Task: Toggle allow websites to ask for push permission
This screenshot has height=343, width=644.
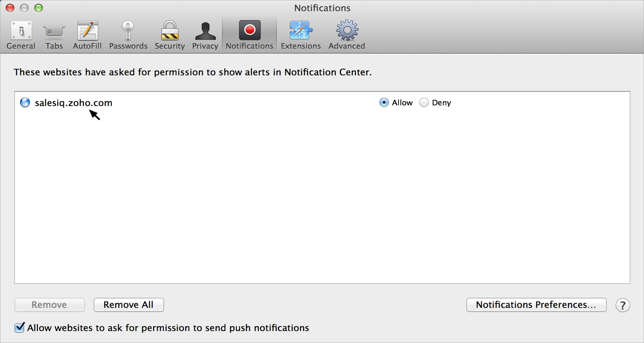Action: pos(20,328)
